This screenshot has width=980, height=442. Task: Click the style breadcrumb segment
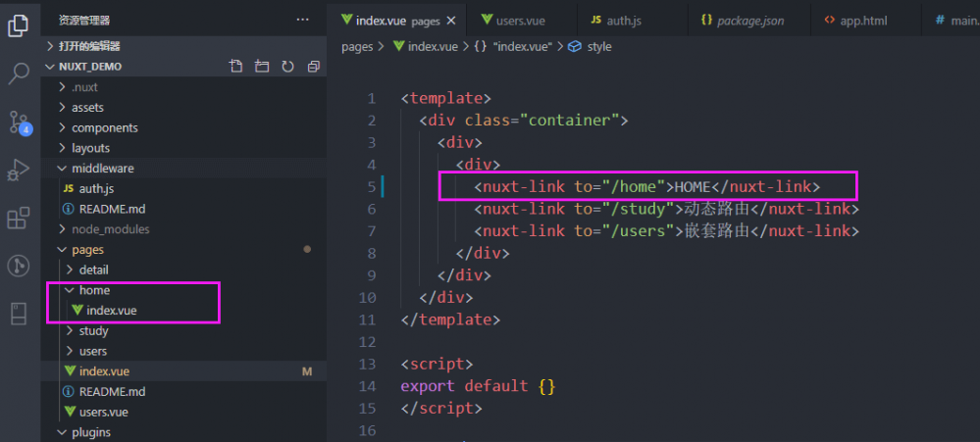coord(591,46)
